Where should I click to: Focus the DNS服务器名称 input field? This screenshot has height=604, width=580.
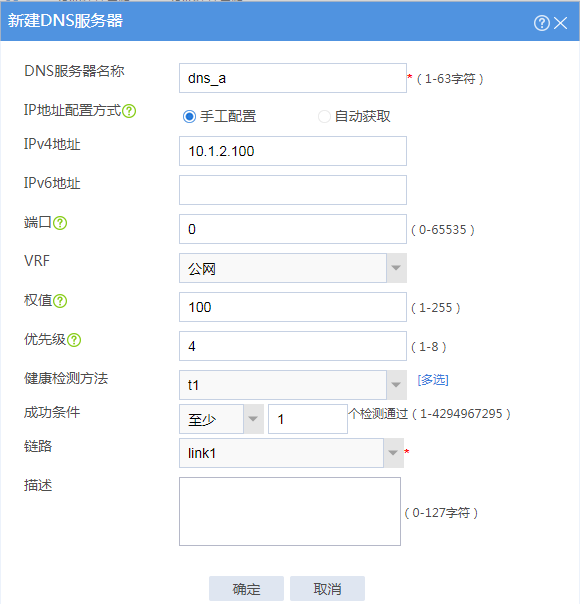tap(293, 78)
